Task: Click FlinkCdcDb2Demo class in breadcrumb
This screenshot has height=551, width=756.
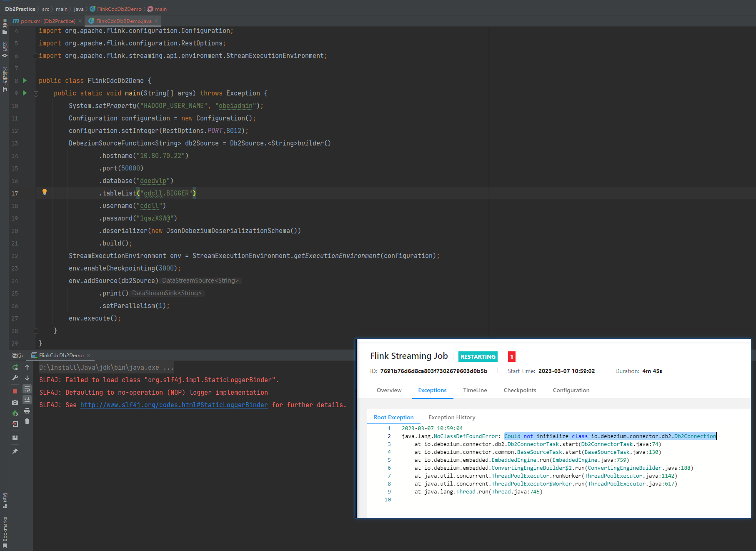Action: 115,9
